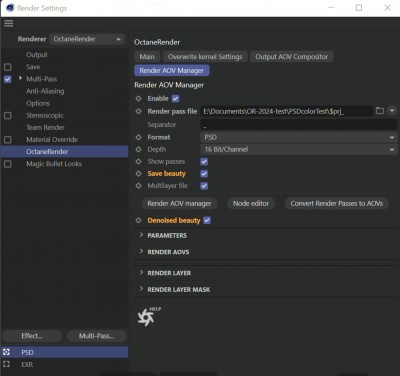
Task: Enable the Material Override checkbox
Action: tap(8, 140)
